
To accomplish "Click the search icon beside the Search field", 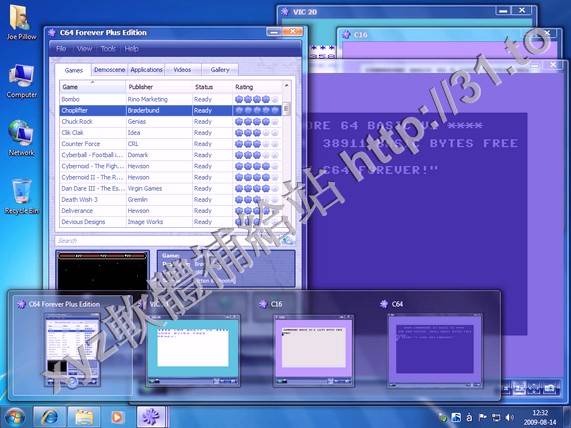I will coord(288,240).
